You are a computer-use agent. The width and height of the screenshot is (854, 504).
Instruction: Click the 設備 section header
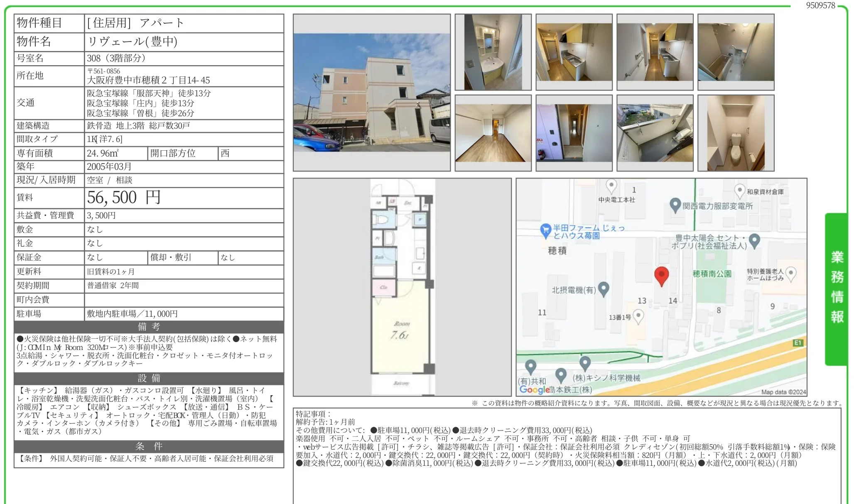click(x=149, y=378)
